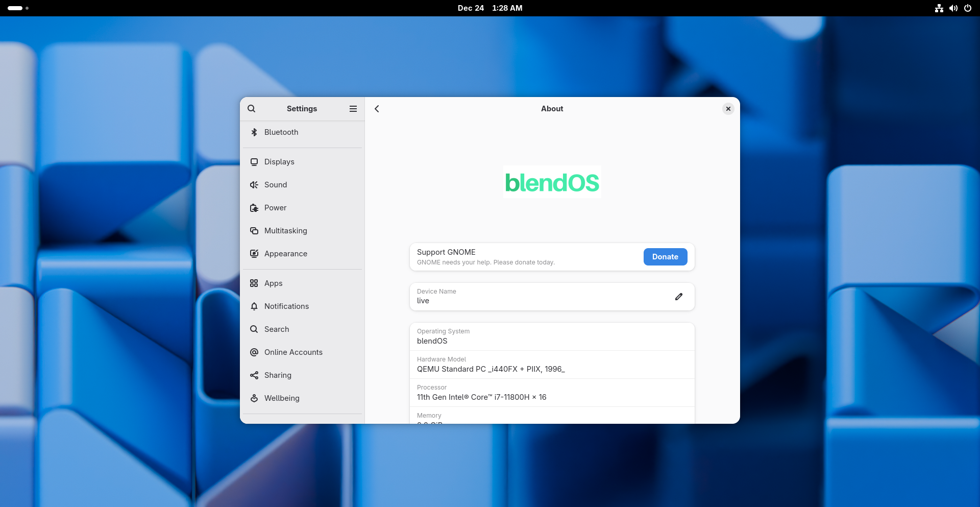980x507 pixels.
Task: Open the Settings hamburger menu
Action: (353, 109)
